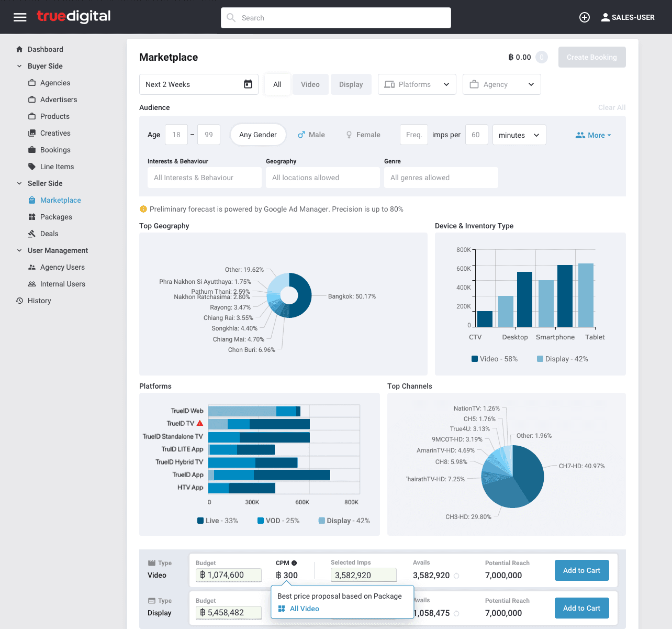Click the Marketplace clipboard icon

click(32, 200)
